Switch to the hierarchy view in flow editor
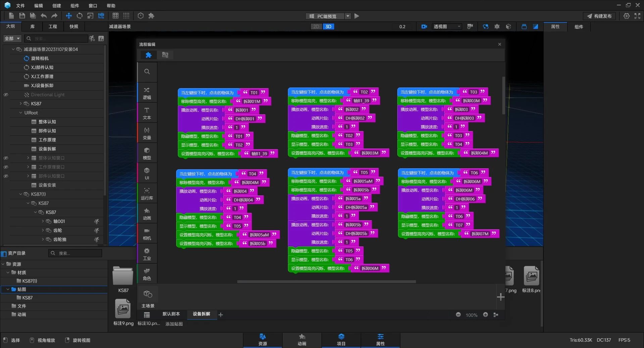Viewport: 644px width, 348px height. pyautogui.click(x=165, y=55)
